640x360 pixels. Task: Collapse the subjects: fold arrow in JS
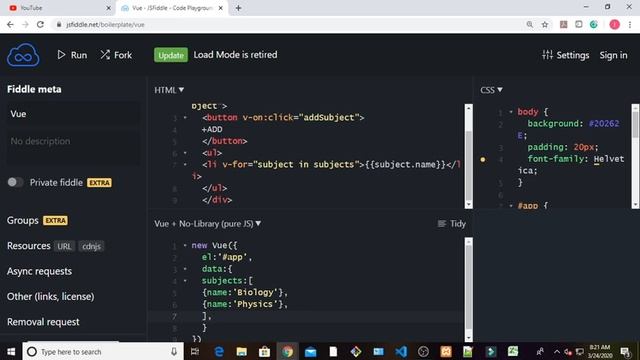click(185, 281)
